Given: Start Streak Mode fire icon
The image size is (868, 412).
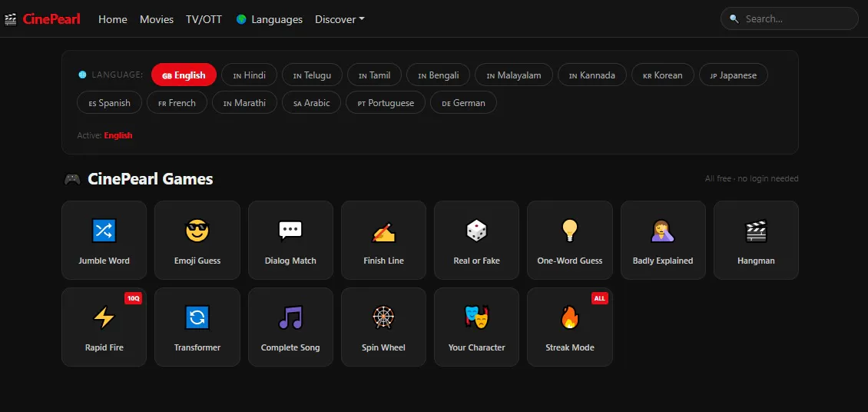Looking at the screenshot, I should [570, 318].
